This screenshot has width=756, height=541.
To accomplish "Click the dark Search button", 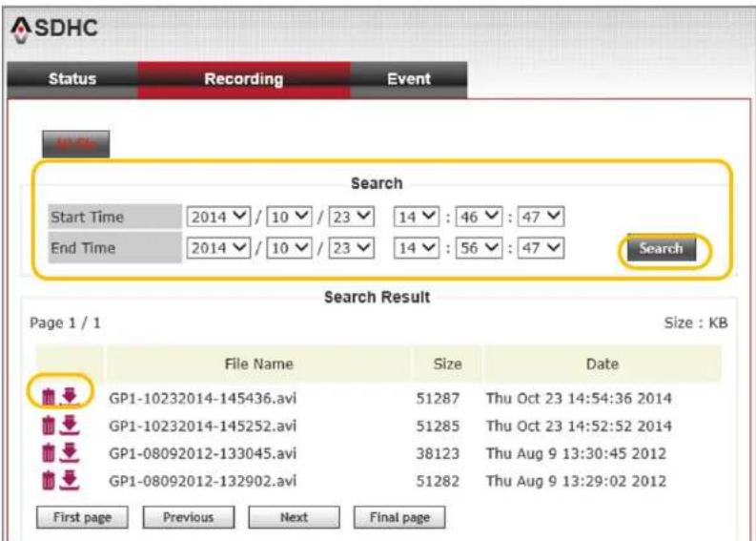I will [x=661, y=248].
